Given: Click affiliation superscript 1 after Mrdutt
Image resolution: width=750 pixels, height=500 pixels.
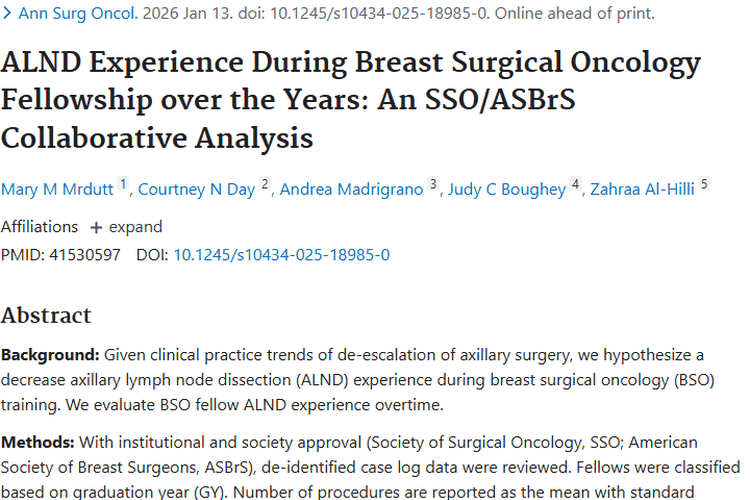Looking at the screenshot, I should pos(124,185).
